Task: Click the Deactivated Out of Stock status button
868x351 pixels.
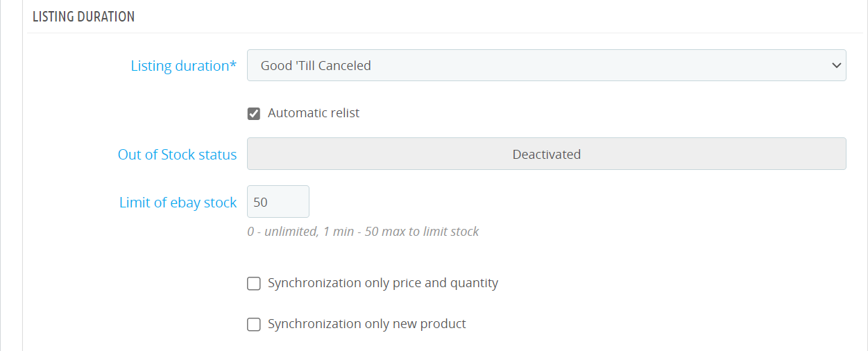Action: pos(546,154)
